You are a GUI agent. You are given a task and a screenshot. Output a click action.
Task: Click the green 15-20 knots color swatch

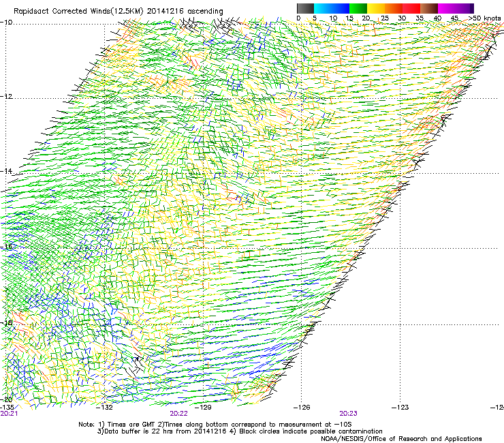tap(358, 8)
